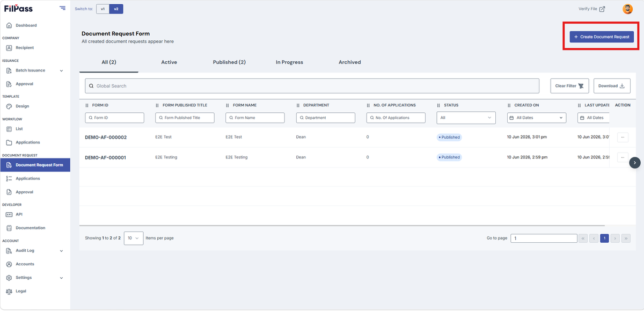
Task: Go to the last page of results
Action: 626,238
